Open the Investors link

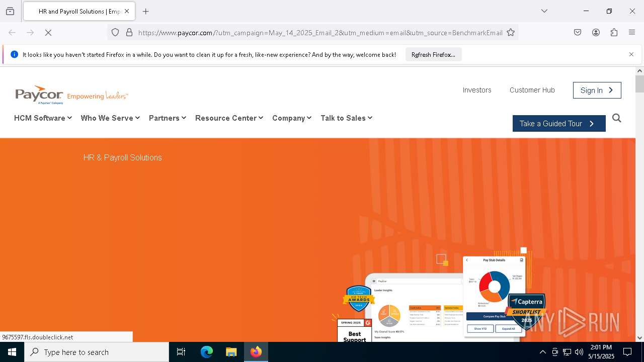[x=477, y=90]
